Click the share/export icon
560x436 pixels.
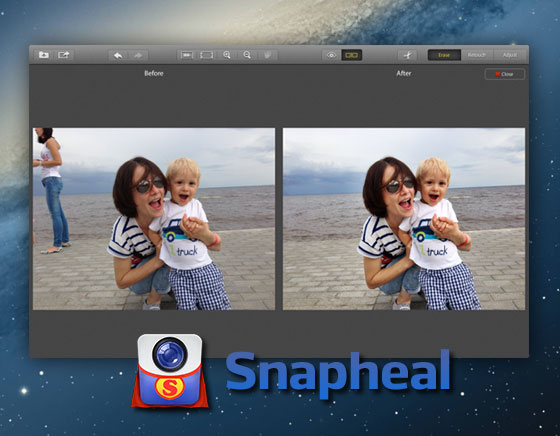coord(64,55)
